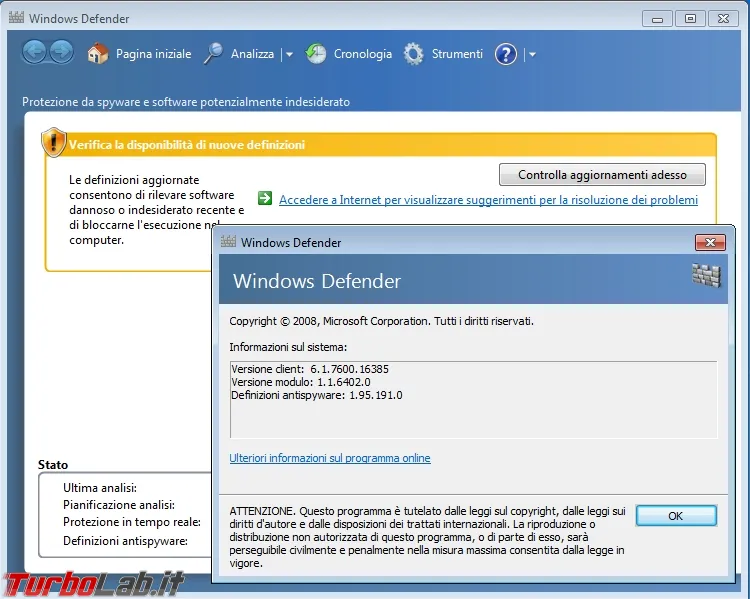Click the green arrow icon beside Internet link
The width and height of the screenshot is (750, 599).
pos(265,198)
